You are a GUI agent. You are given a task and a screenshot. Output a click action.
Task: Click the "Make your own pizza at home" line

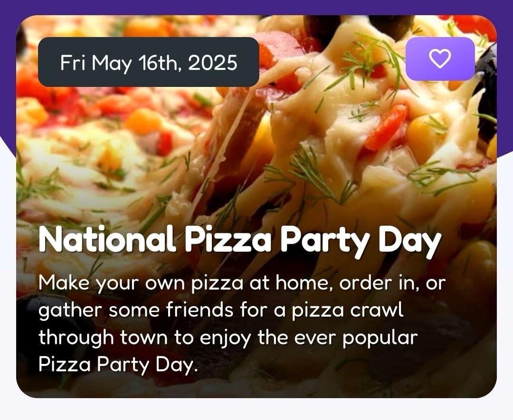coord(242,283)
